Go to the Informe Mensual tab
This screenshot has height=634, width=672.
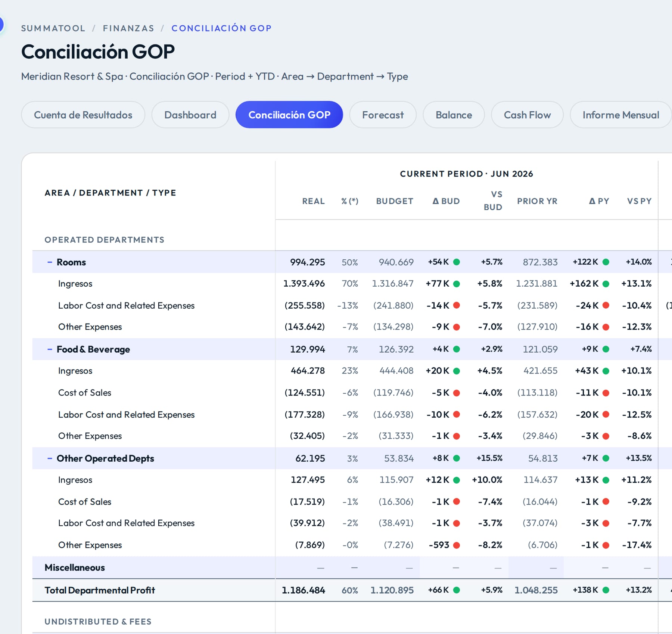click(x=621, y=115)
